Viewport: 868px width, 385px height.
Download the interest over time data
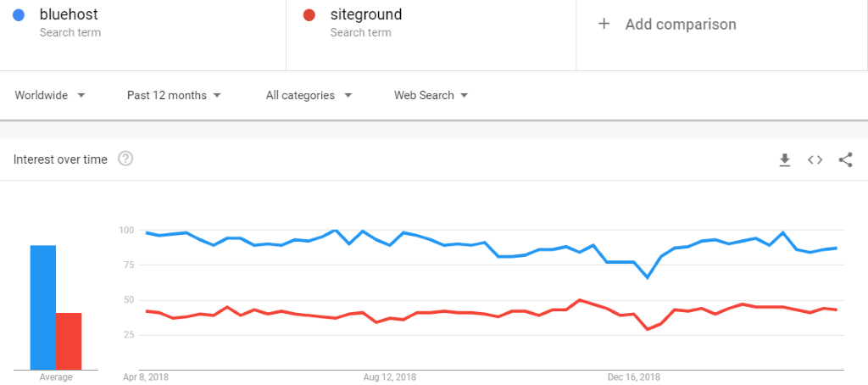tap(784, 160)
